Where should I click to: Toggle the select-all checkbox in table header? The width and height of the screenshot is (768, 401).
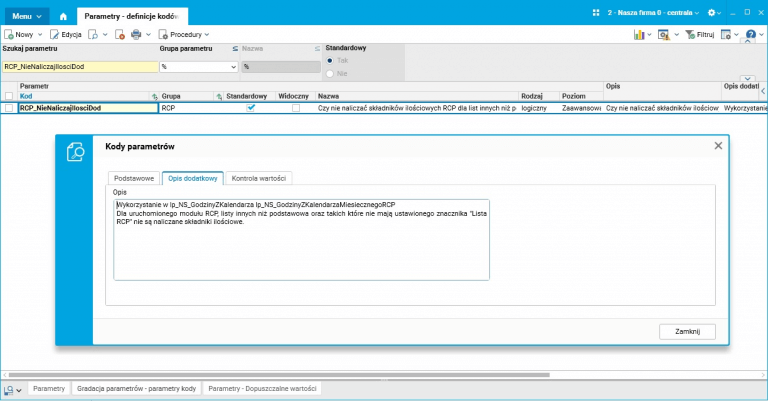9,96
